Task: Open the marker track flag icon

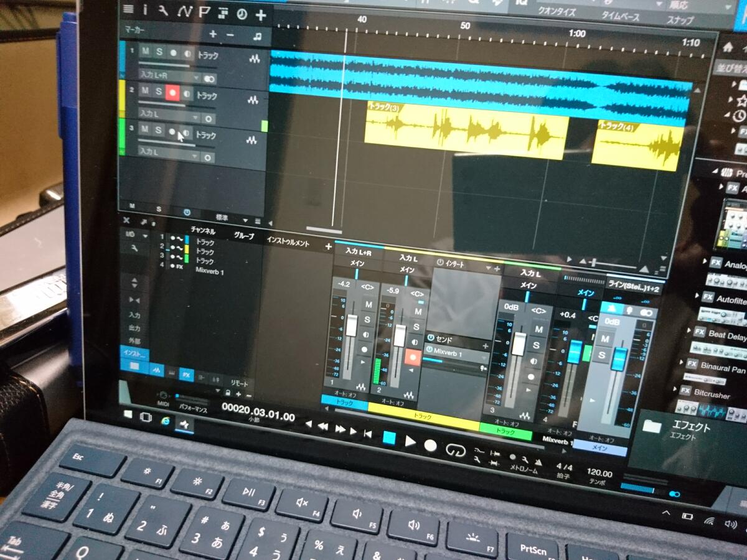Action: 204,12
